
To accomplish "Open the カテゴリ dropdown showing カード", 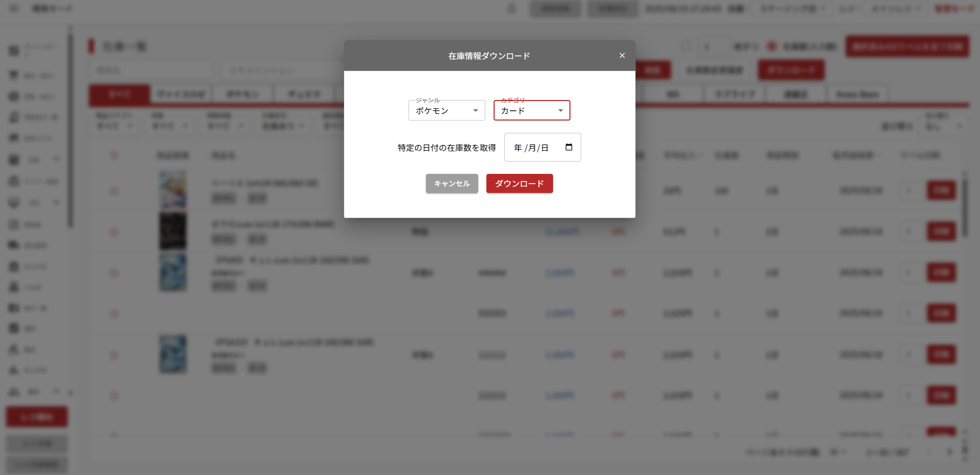I will click(532, 110).
